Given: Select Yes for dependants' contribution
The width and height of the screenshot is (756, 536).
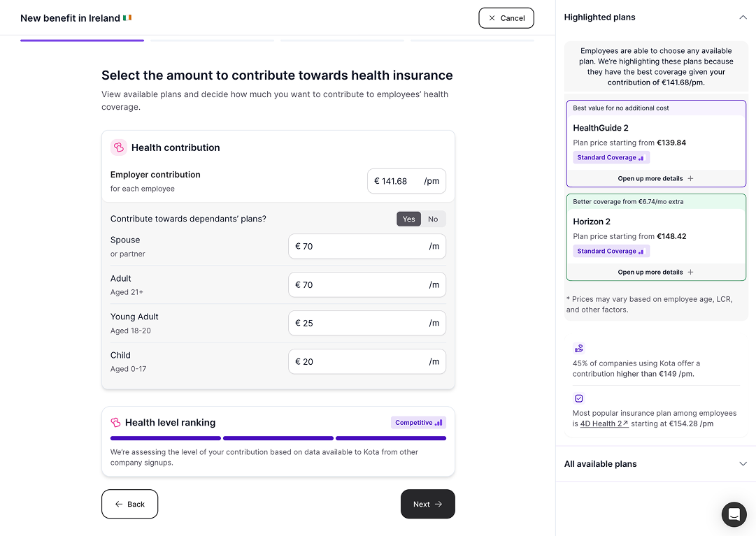Looking at the screenshot, I should tap(408, 219).
